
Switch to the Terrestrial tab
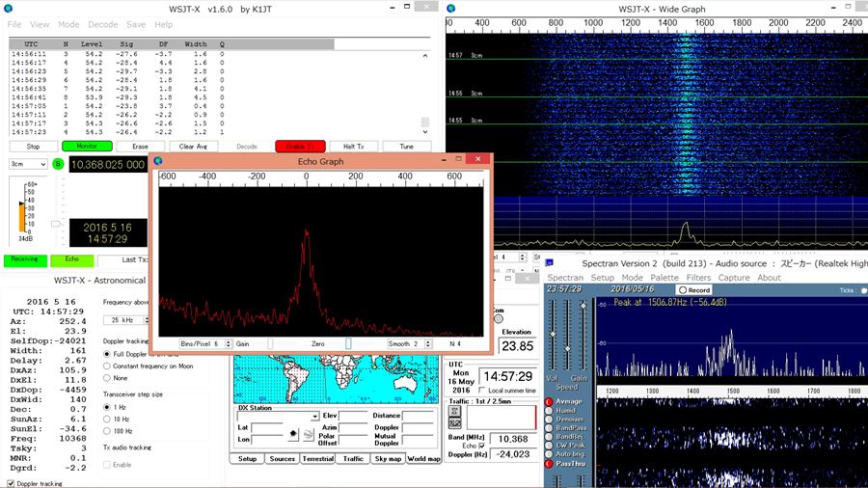tap(317, 459)
